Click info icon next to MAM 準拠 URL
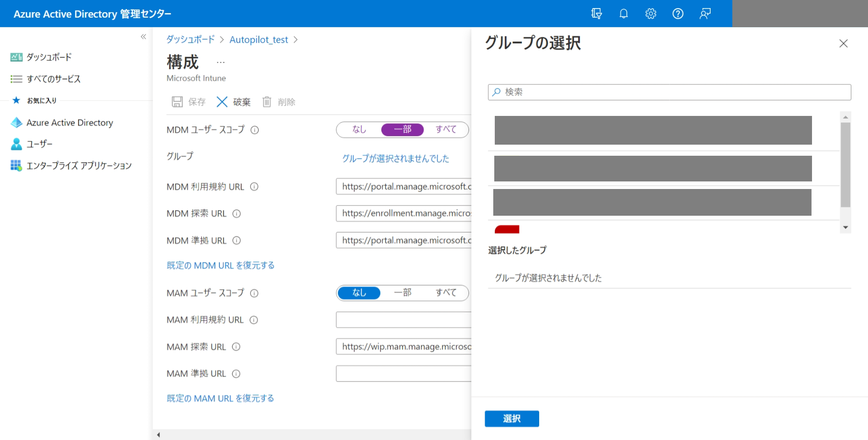Image resolution: width=868 pixels, height=440 pixels. [x=236, y=373]
